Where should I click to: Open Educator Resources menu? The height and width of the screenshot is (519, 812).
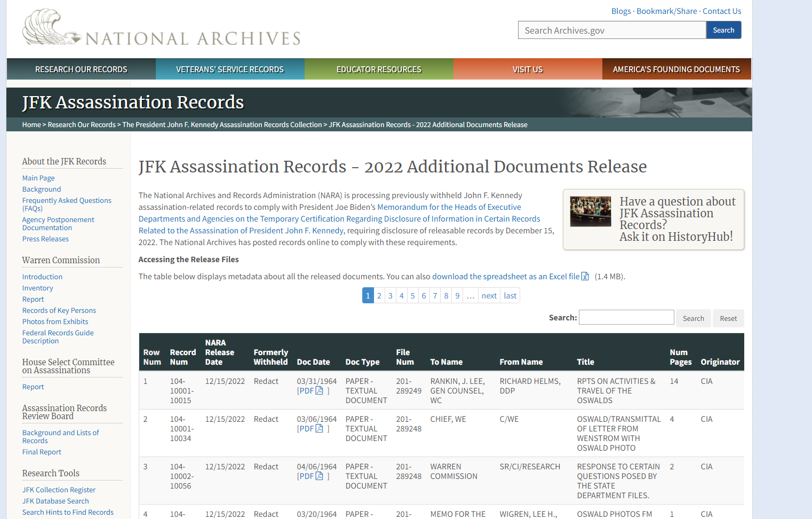pyautogui.click(x=379, y=69)
